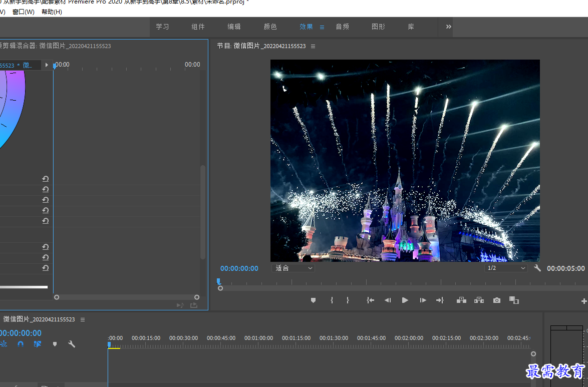The height and width of the screenshot is (387, 588).
Task: Select timeline sequence tab 微信图片_20220421155523
Action: tap(39, 319)
